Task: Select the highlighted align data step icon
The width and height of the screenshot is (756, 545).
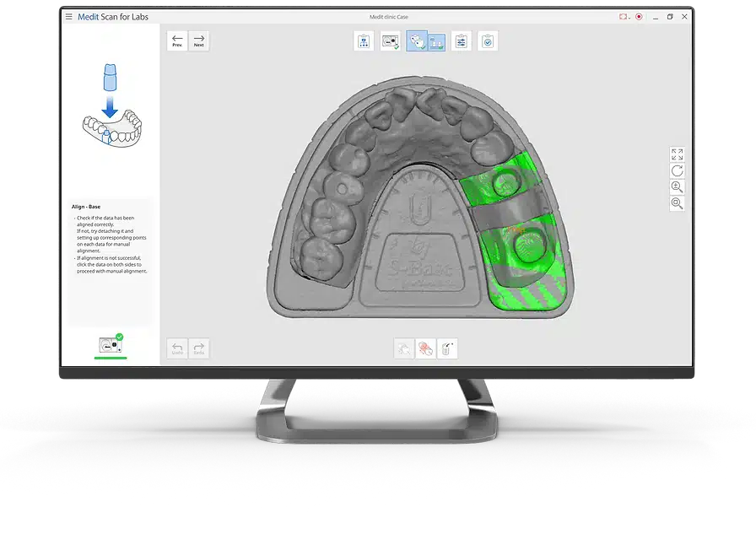Action: click(417, 41)
